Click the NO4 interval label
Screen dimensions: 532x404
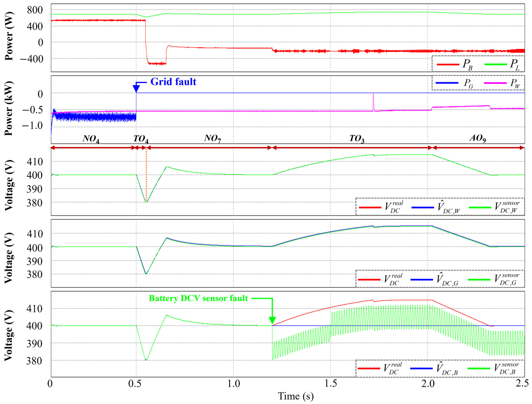[x=91, y=139]
